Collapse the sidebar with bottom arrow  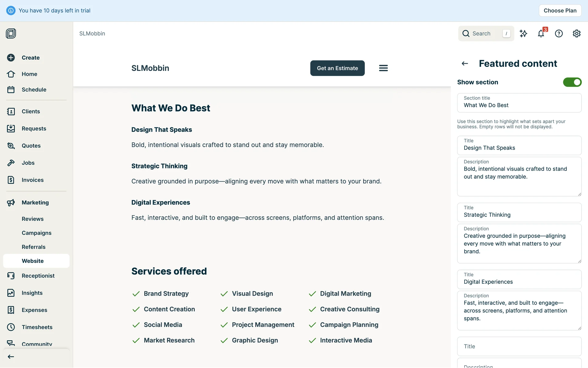tap(11, 357)
